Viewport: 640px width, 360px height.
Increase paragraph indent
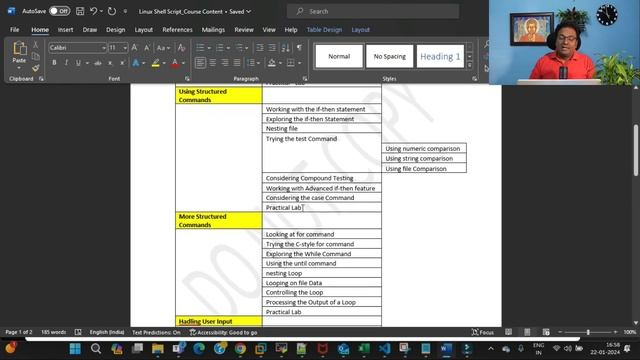point(272,48)
